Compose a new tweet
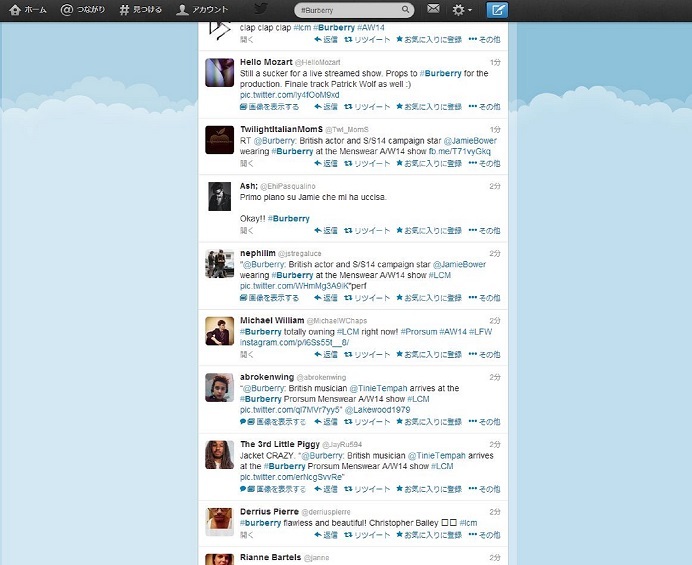 click(497, 10)
